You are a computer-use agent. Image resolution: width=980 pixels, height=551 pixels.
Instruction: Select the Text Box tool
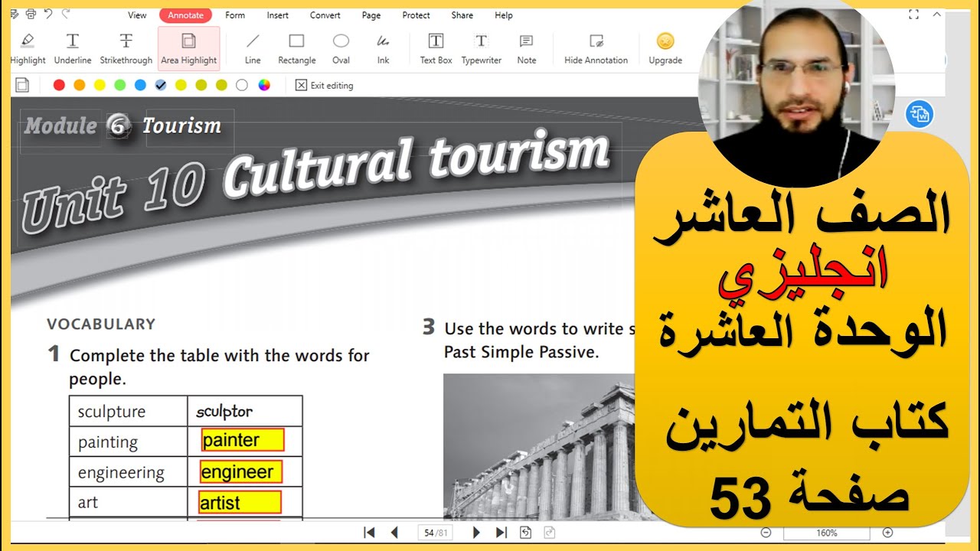pos(436,48)
